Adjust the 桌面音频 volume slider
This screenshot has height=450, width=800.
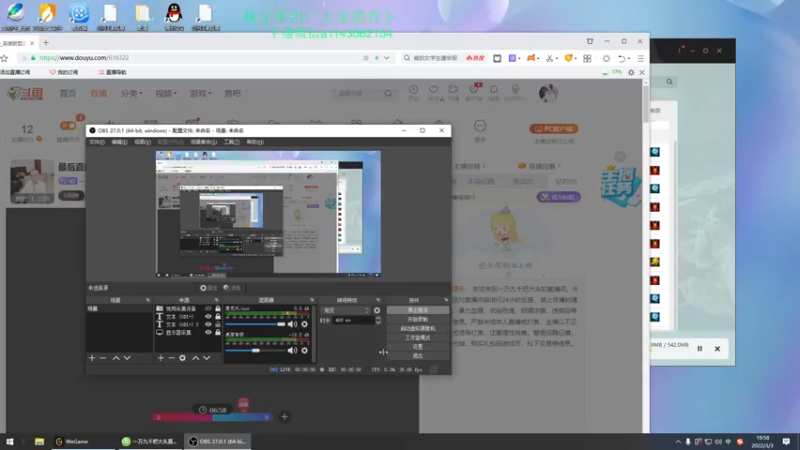255,351
